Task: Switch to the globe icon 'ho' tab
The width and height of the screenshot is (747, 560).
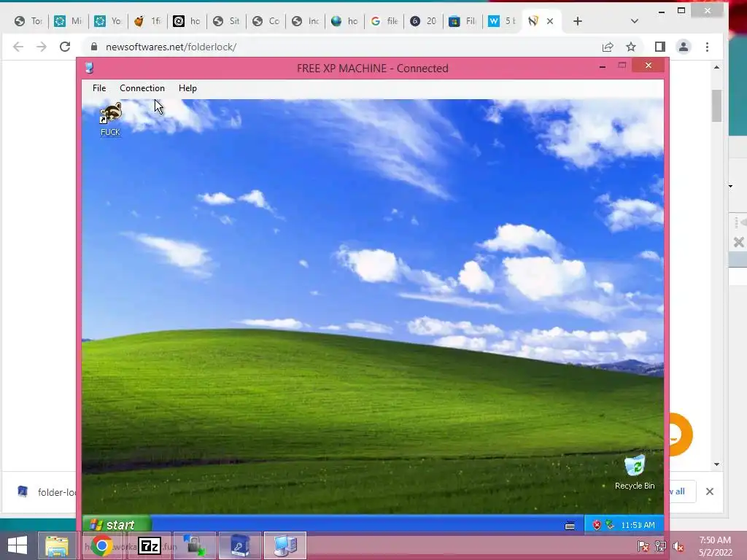Action: [x=344, y=21]
